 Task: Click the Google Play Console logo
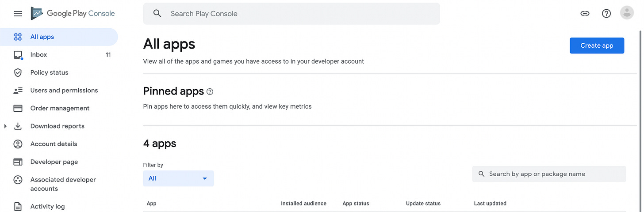(73, 13)
